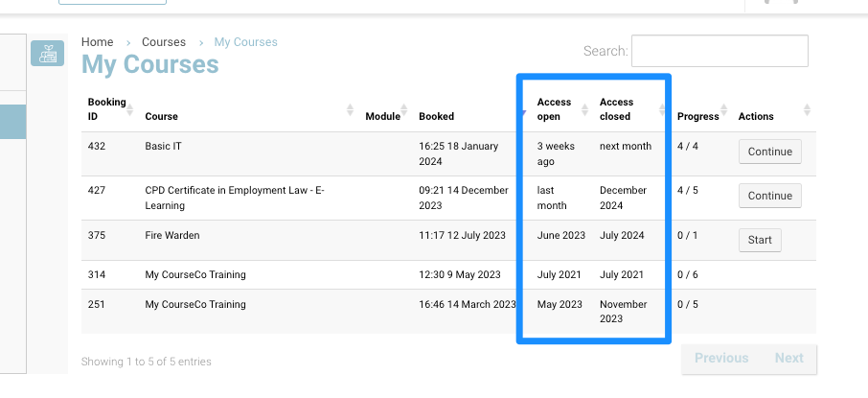Click sort arrows in Access closed header
This screenshot has height=398, width=868.
click(x=662, y=109)
